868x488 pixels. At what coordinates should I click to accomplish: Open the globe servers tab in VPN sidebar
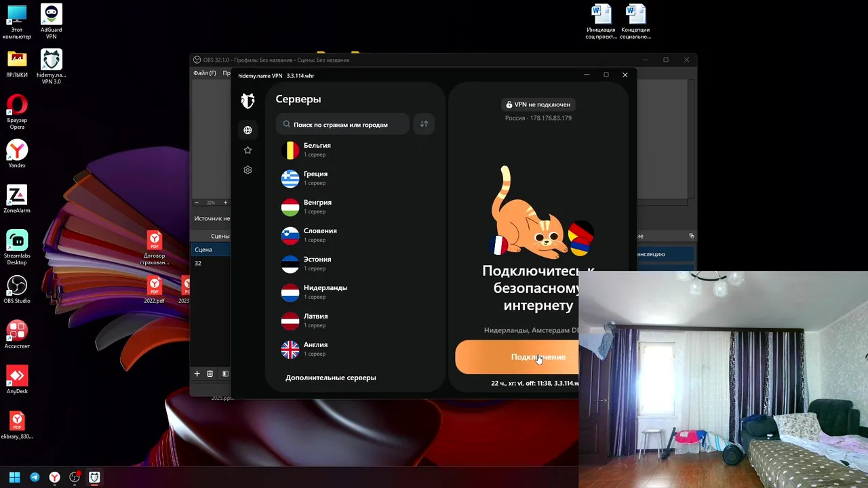pyautogui.click(x=248, y=130)
